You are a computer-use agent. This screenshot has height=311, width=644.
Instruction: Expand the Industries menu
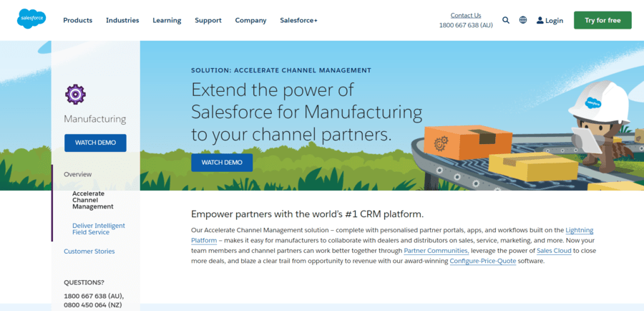tap(122, 20)
